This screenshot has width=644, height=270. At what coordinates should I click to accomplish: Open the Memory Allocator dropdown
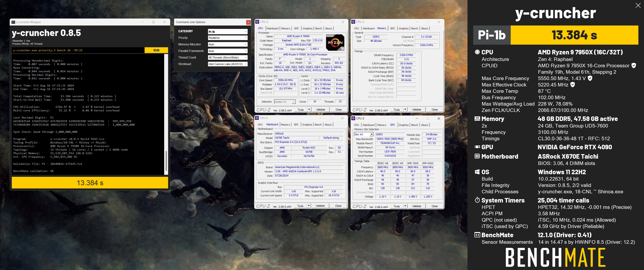click(227, 44)
